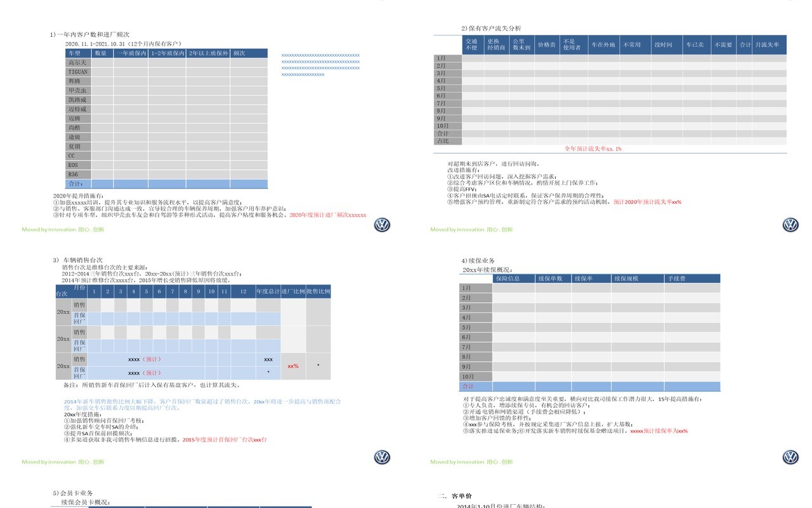Click the '续保规模' column header

[638, 278]
